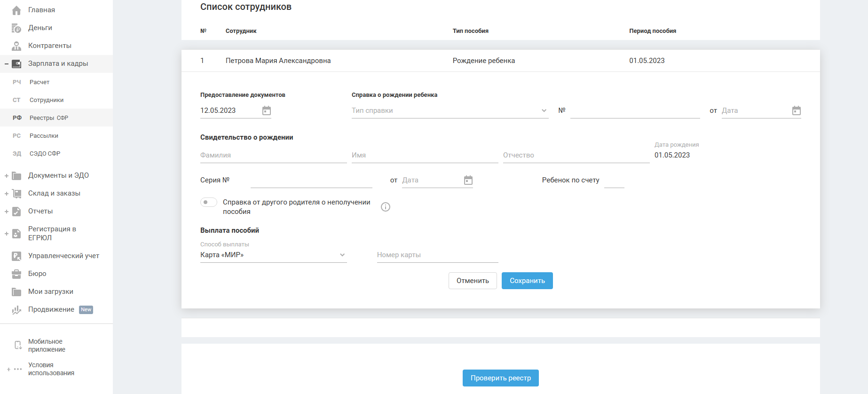Click the Сохранить button
The height and width of the screenshot is (394, 868).
[x=527, y=281]
